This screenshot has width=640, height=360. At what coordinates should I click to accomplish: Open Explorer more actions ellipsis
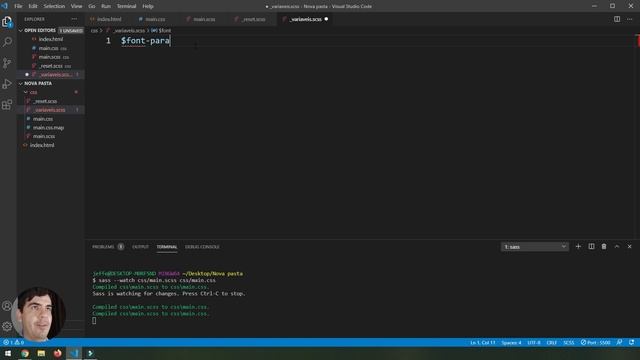click(x=74, y=19)
